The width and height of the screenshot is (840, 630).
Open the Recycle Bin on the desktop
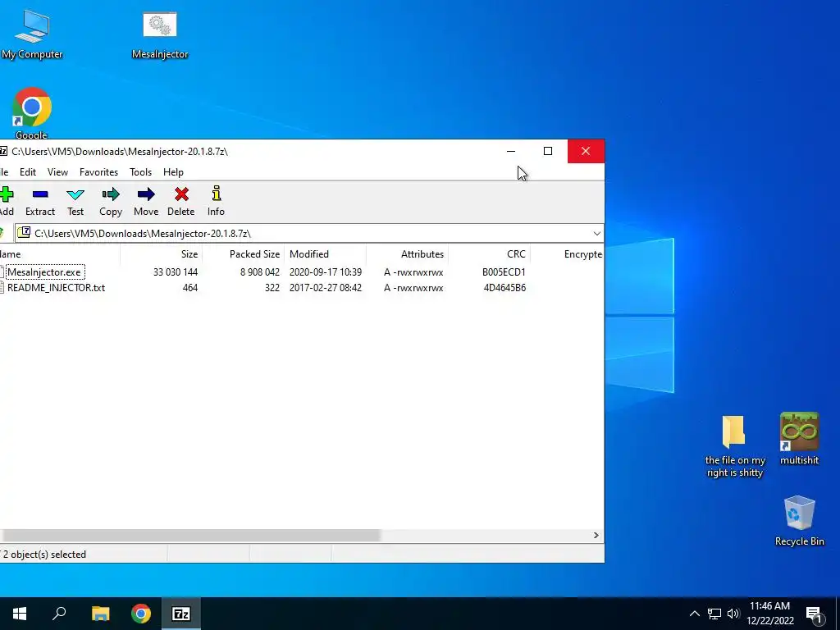(x=799, y=521)
